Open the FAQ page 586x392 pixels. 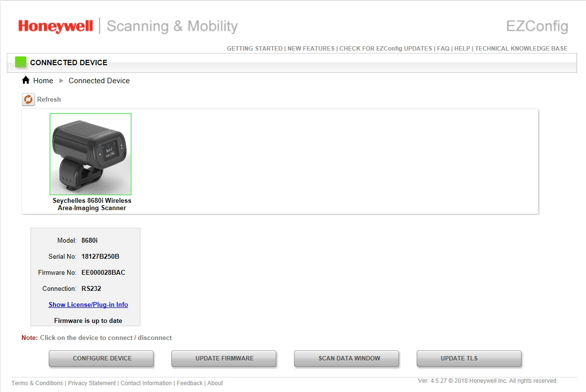pyautogui.click(x=443, y=48)
